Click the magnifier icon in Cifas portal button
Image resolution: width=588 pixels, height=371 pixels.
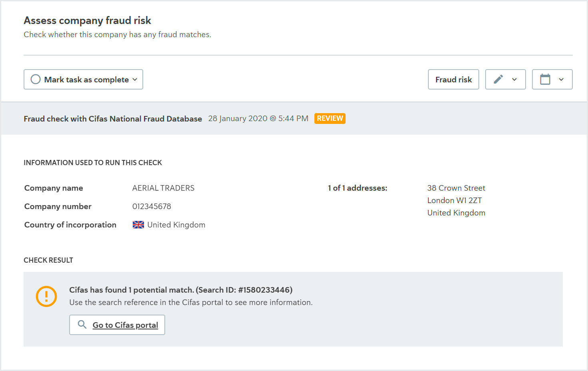(x=82, y=324)
